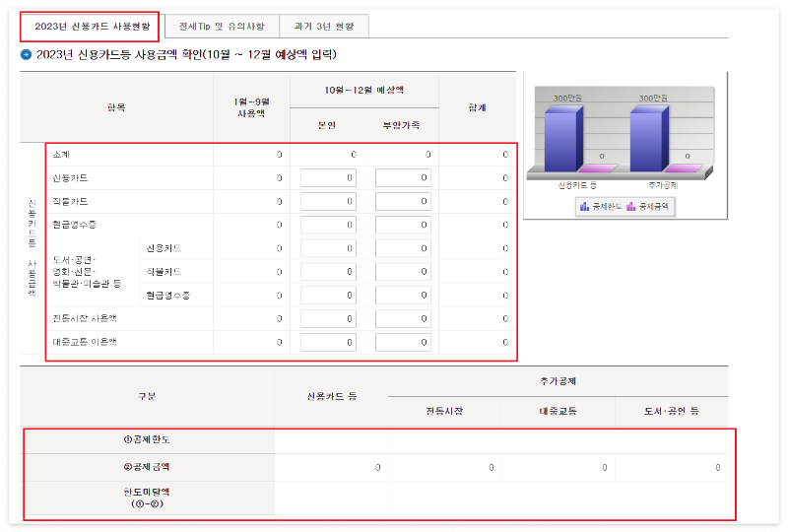Viewport: 788px width, 532px height.
Task: Switch to the 과거 3년 현황 tab
Action: (x=324, y=27)
